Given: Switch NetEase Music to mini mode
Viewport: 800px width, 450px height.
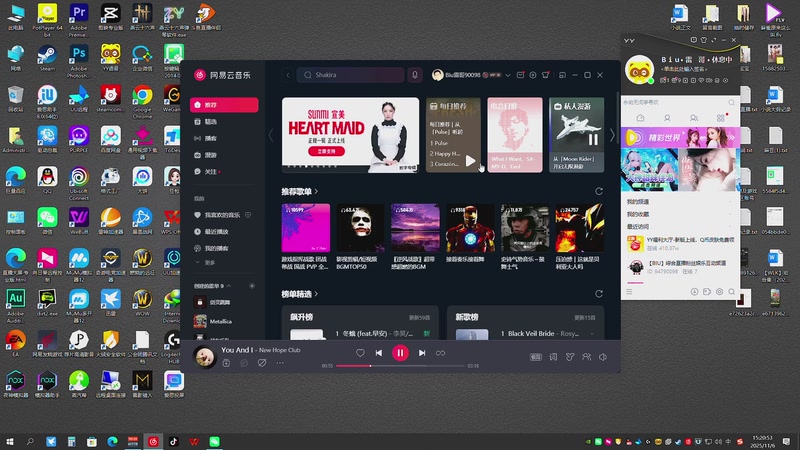Looking at the screenshot, I should point(562,75).
